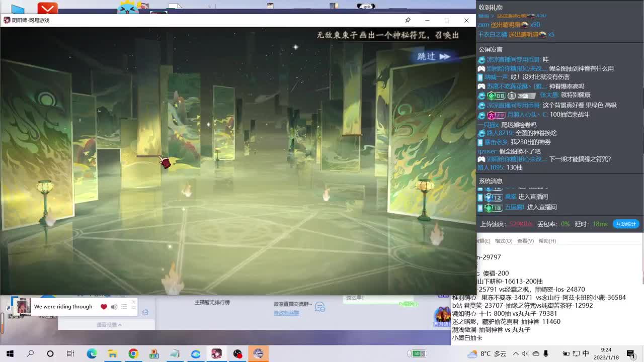
Task: Switch input method via the 中 tray indicator
Action: point(586,354)
